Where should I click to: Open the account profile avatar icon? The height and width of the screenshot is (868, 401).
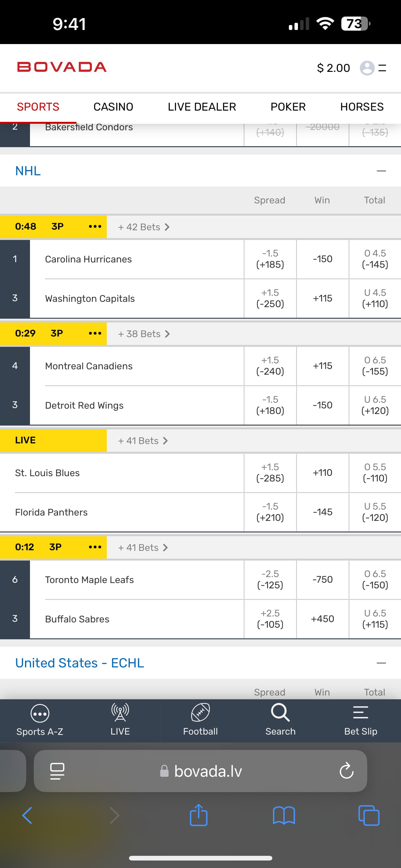[x=367, y=68]
